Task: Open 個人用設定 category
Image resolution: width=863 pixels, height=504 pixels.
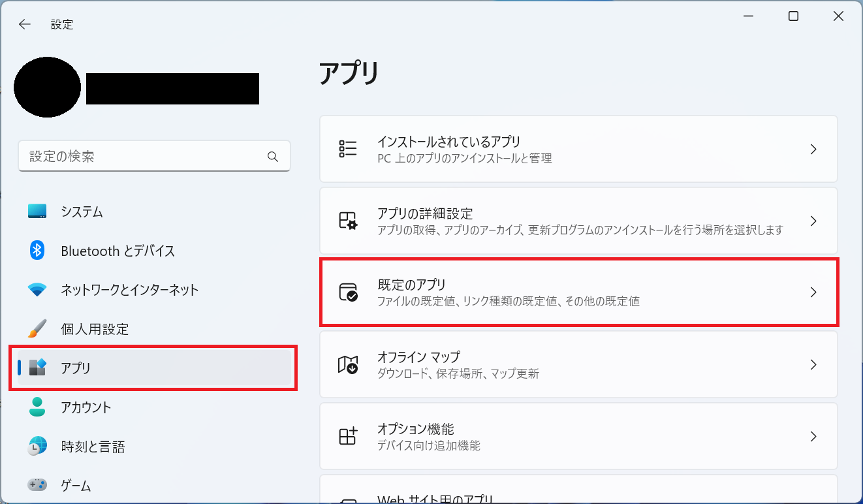Action: tap(154, 329)
